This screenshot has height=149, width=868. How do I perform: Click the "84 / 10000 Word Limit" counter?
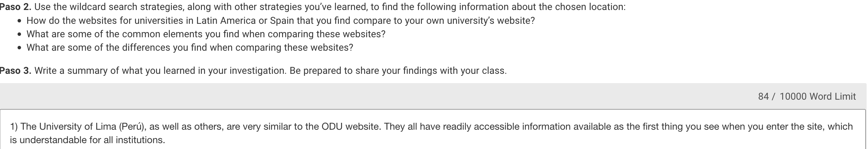pos(807,96)
